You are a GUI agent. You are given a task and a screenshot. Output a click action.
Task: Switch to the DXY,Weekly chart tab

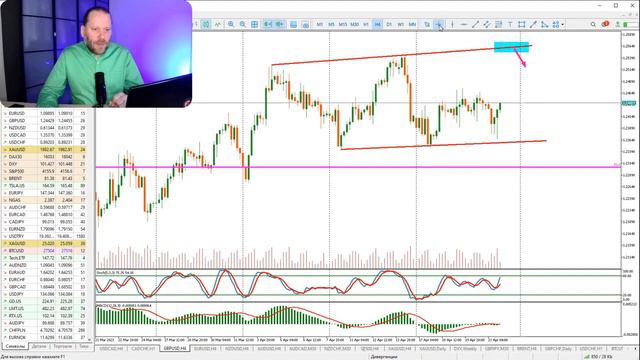[x=465, y=349]
